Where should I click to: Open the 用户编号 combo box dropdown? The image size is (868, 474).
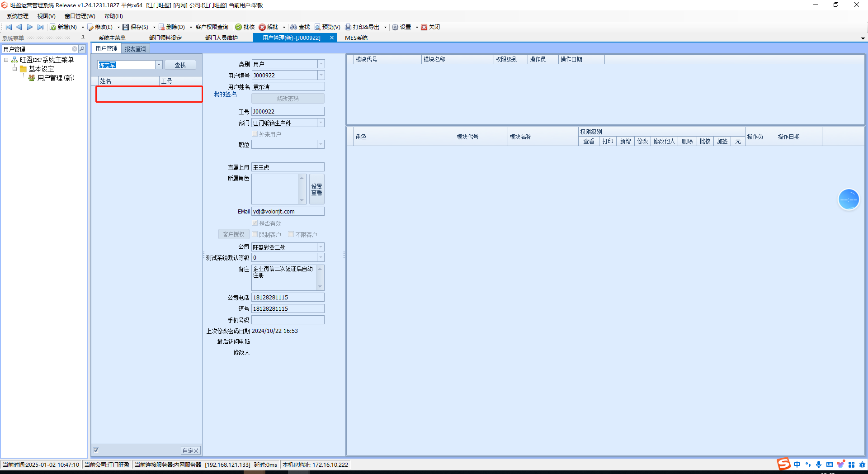321,75
